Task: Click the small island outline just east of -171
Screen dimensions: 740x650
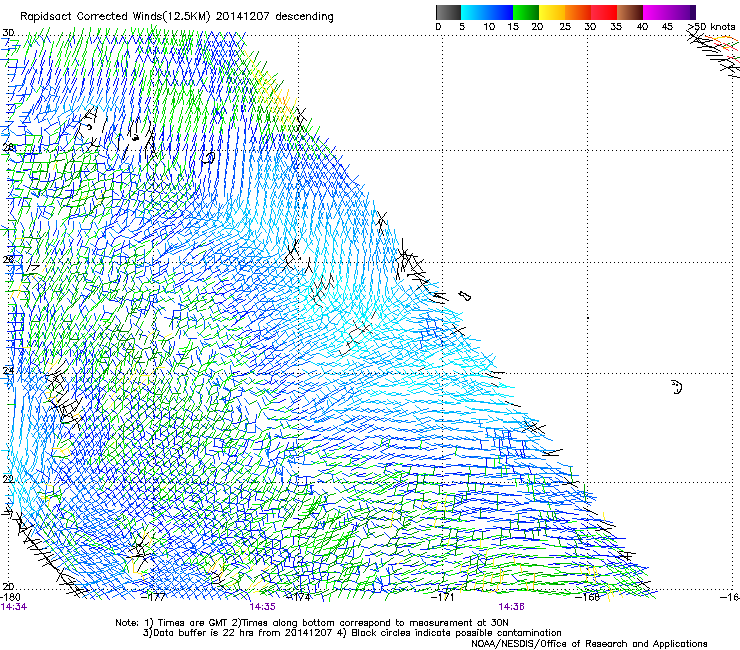Action: point(465,296)
